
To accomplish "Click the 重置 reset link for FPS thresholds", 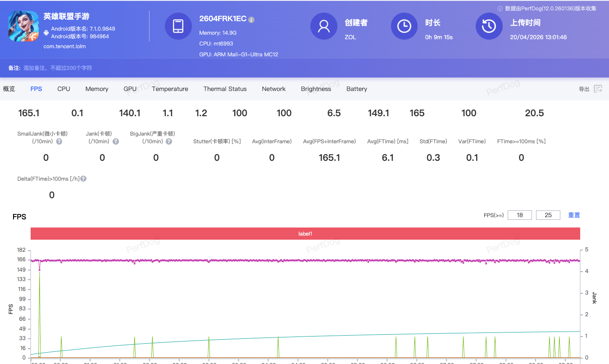I will pos(574,215).
